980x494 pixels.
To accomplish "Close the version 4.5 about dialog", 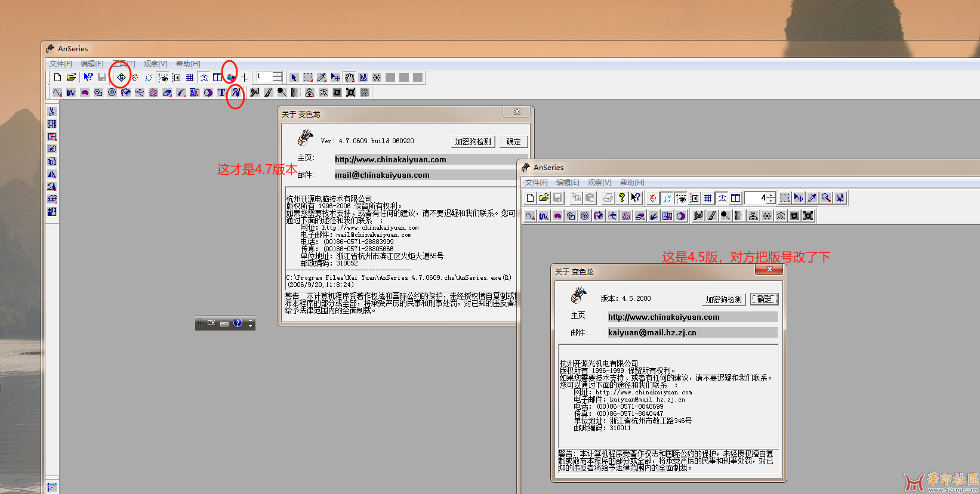I will (769, 270).
